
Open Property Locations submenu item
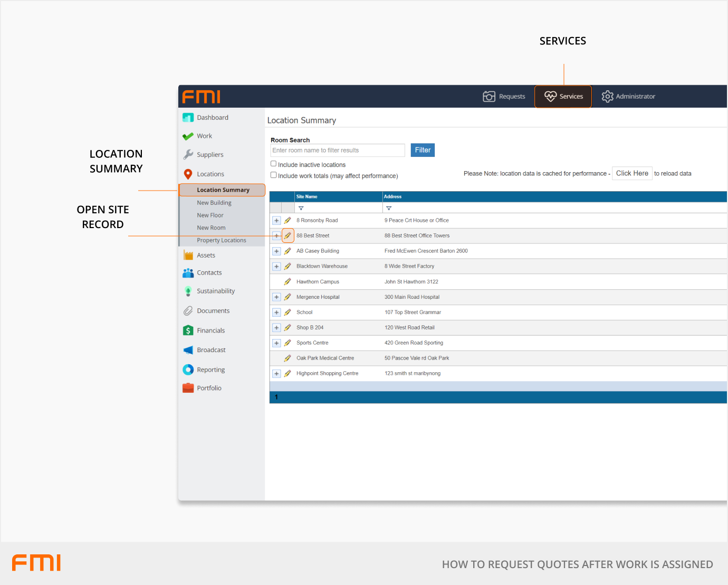point(222,240)
